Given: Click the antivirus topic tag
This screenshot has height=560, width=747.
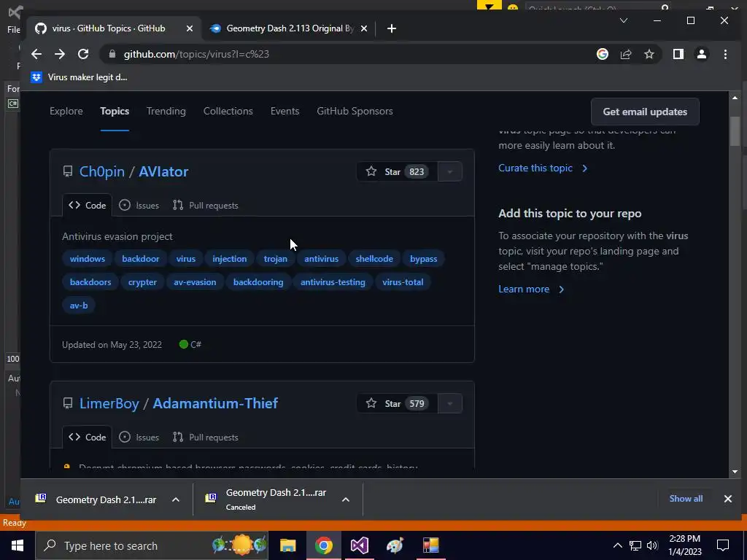Looking at the screenshot, I should [322, 259].
